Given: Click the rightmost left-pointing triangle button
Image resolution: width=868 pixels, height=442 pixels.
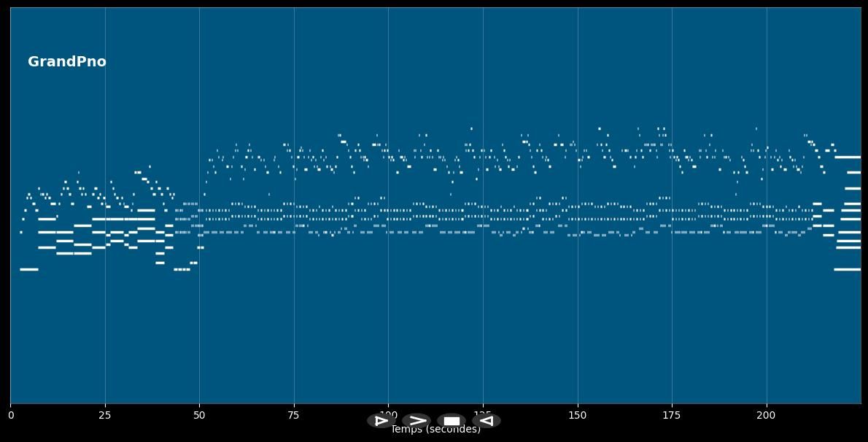Looking at the screenshot, I should [x=487, y=421].
